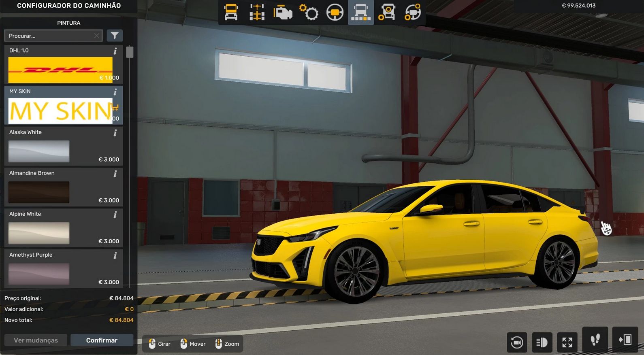Open the paint filter funnel
Viewport: 644px width, 355px height.
pyautogui.click(x=115, y=36)
